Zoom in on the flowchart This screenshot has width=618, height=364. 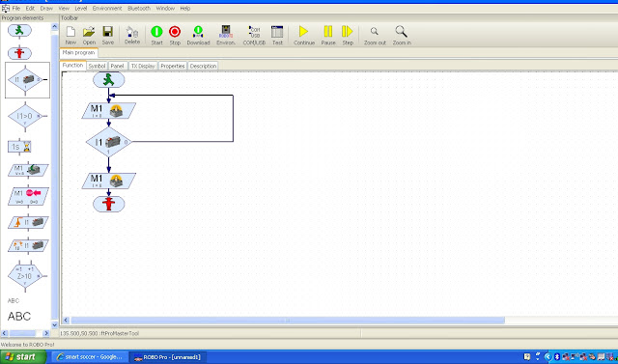coord(402,35)
